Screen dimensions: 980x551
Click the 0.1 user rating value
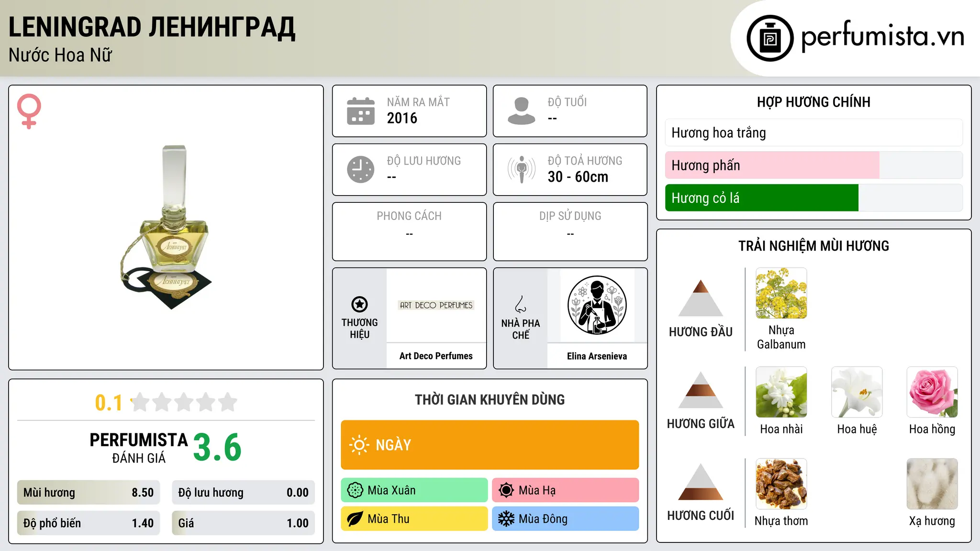[x=109, y=403]
